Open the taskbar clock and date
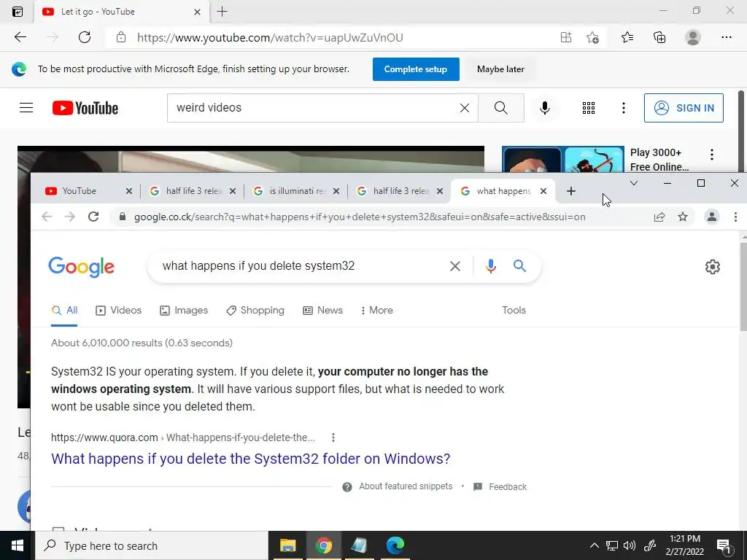Screen dimensions: 747x560 click(684, 545)
